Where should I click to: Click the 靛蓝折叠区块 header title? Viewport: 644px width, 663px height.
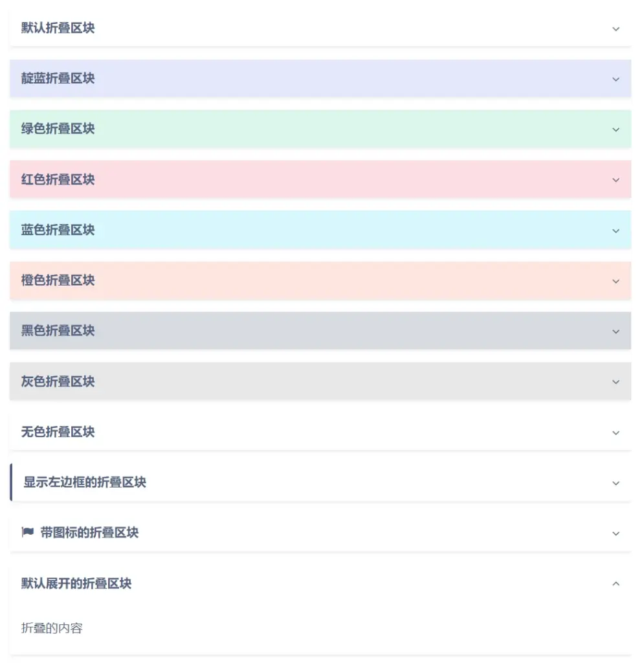(58, 78)
